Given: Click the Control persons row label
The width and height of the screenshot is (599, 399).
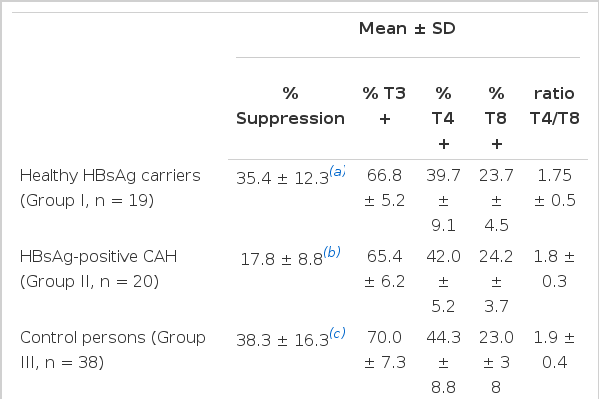Looking at the screenshot, I should pyautogui.click(x=113, y=350).
